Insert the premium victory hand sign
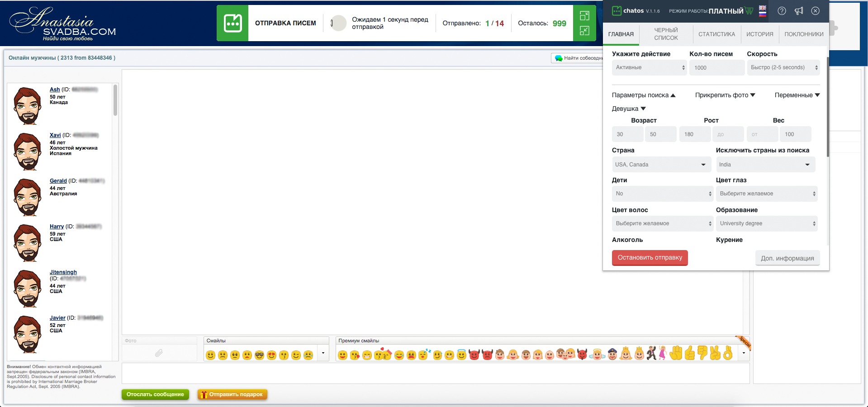 click(715, 353)
